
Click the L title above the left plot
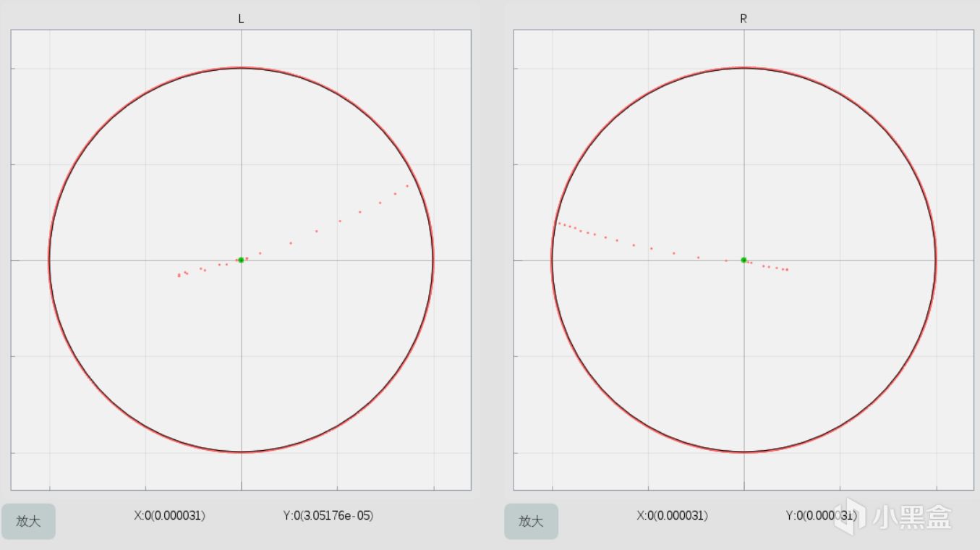pos(241,20)
